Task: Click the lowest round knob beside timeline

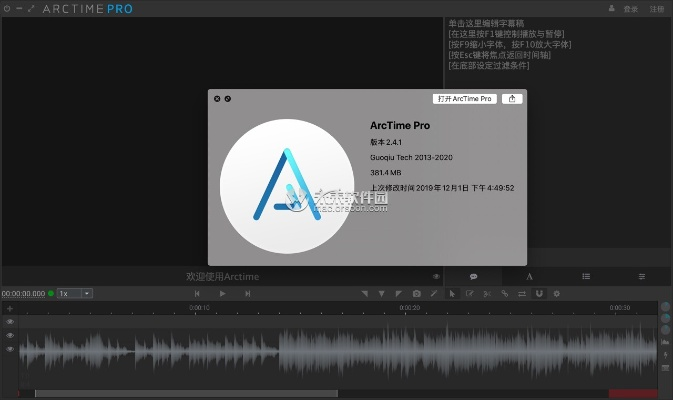Action: [665, 330]
